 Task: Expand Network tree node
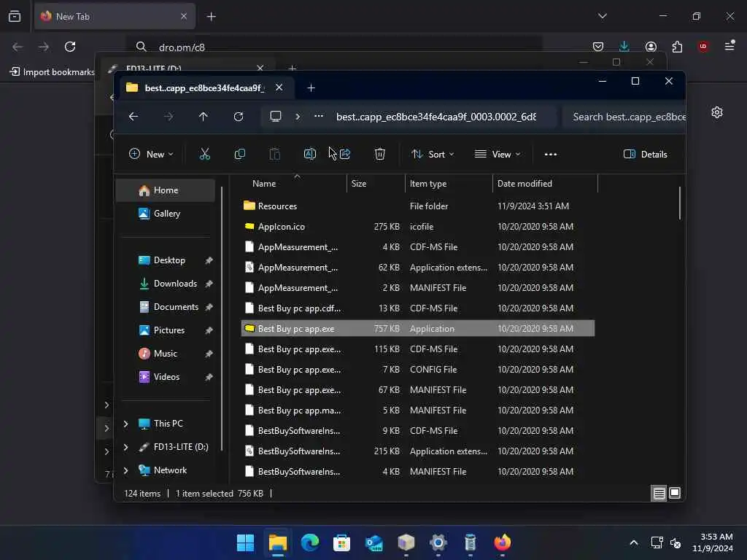[x=125, y=470]
